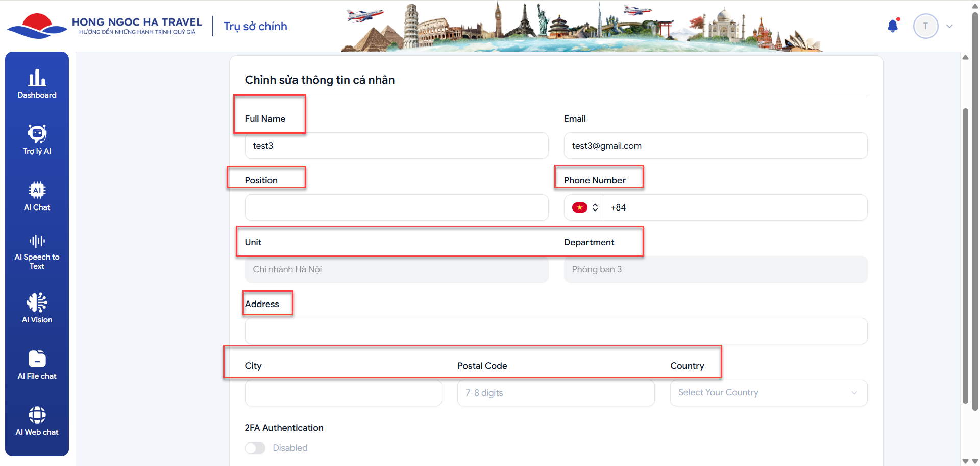Open the phone country flag selector

584,207
